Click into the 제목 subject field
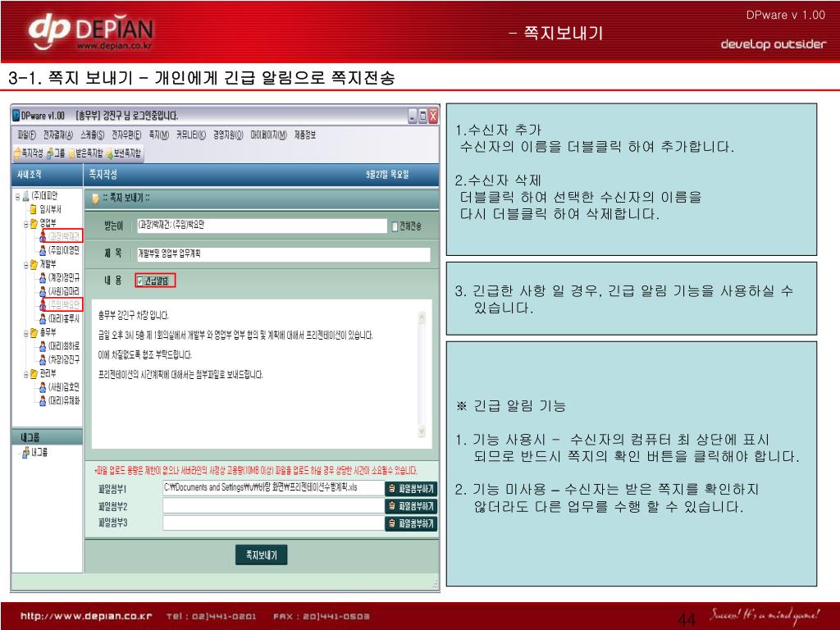This screenshot has width=840, height=630. [283, 254]
